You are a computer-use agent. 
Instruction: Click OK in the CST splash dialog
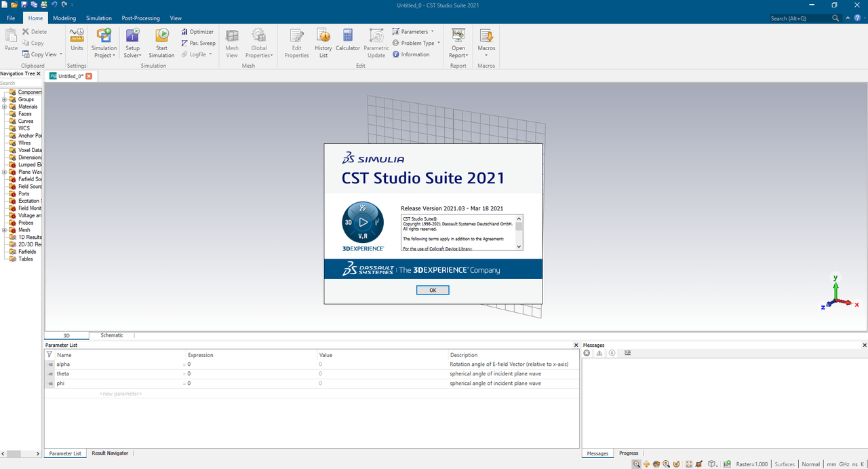433,290
